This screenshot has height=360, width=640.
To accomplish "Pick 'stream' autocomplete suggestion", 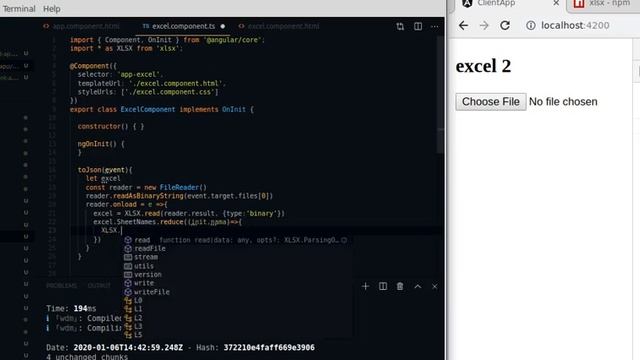I will click(x=238, y=257).
